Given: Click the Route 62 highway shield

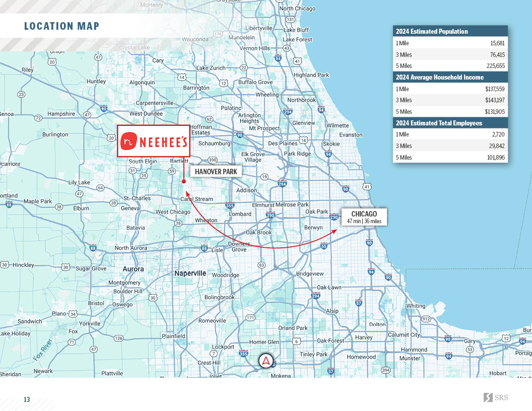Looking at the screenshot, I should 210,119.
